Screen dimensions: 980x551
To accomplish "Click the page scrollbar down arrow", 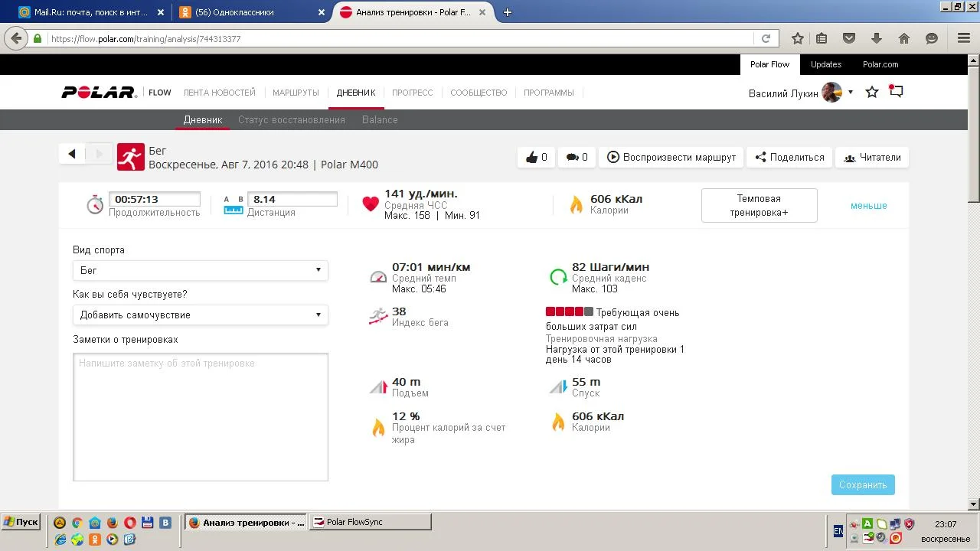I will click(974, 504).
